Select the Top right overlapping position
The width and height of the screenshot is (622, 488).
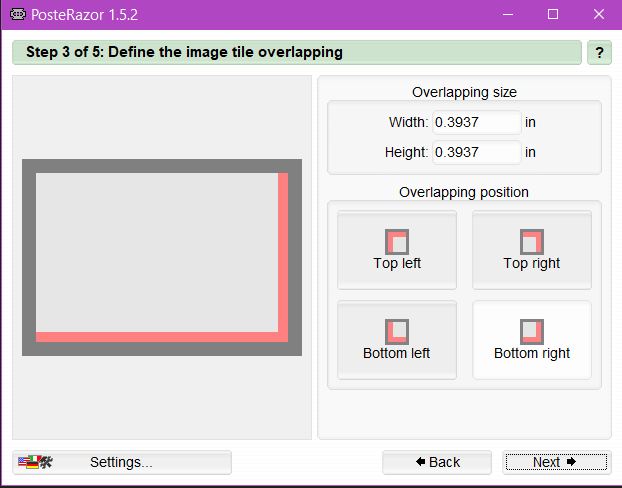(532, 250)
